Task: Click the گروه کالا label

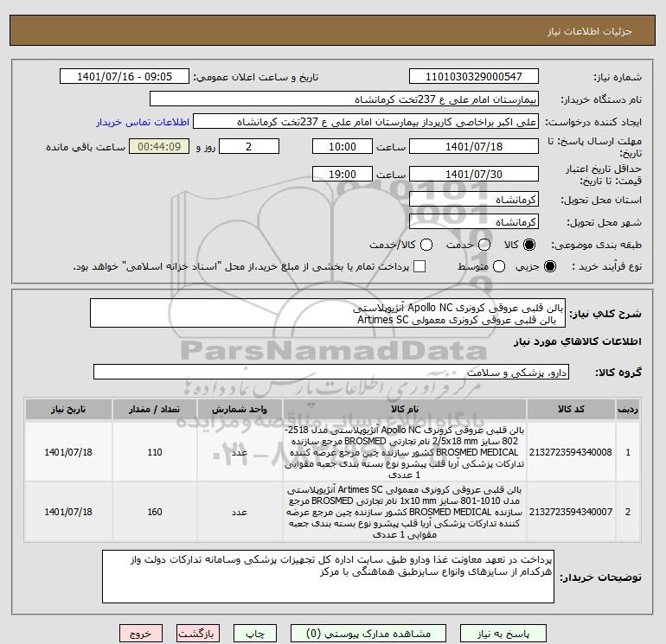Action: [618, 373]
